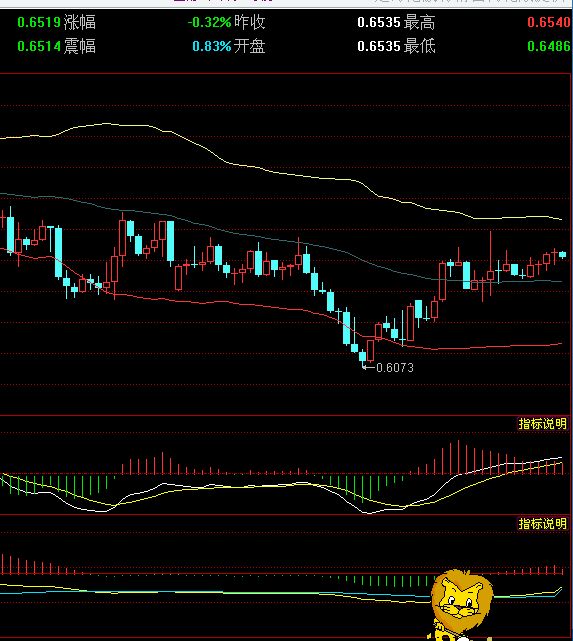The width and height of the screenshot is (573, 641).
Task: Click the 昨收 value 0.6535
Action: pyautogui.click(x=379, y=22)
